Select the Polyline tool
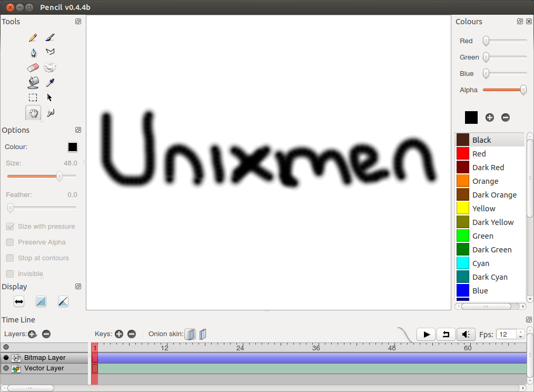The image size is (534, 392). point(50,52)
